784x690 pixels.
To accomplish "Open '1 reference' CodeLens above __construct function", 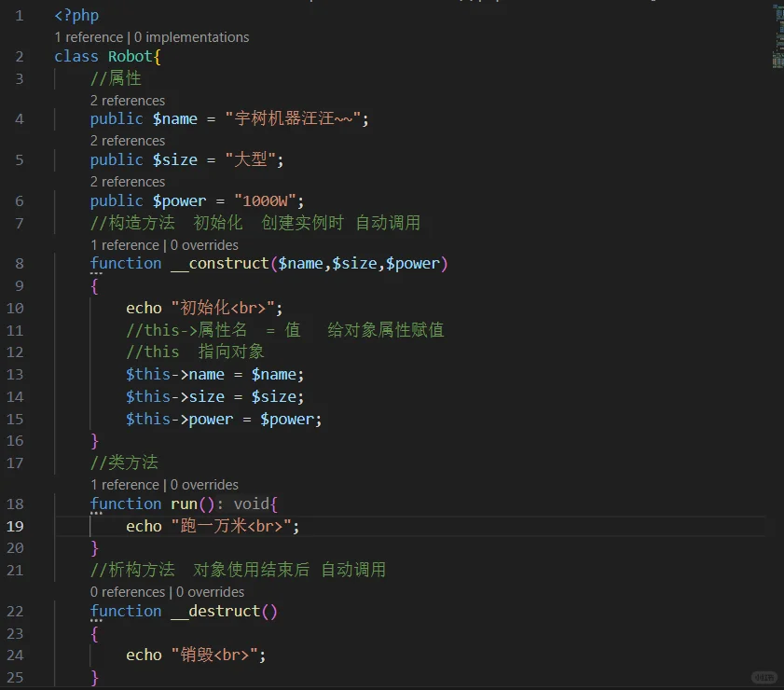I will coord(125,245).
